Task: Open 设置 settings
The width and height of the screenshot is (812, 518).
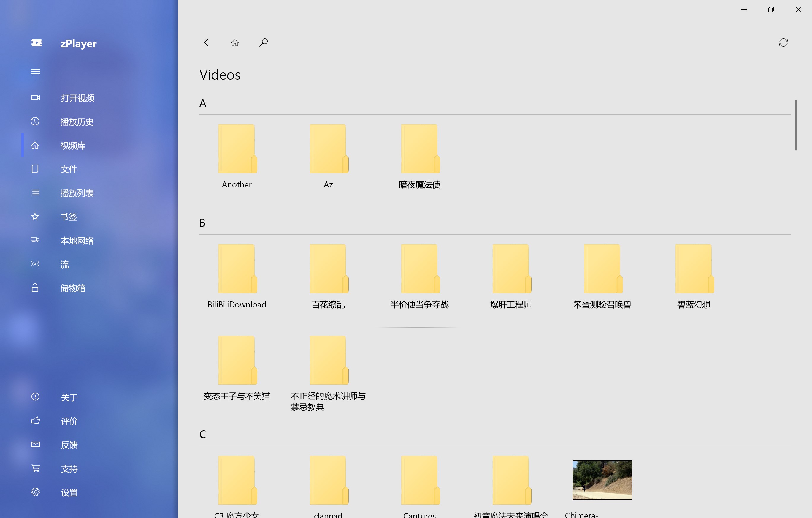Action: (69, 492)
